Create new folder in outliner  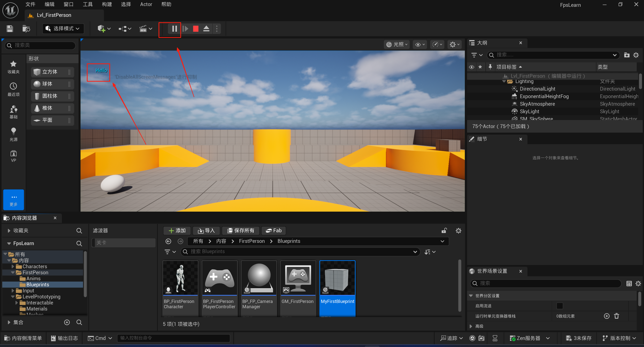(627, 55)
